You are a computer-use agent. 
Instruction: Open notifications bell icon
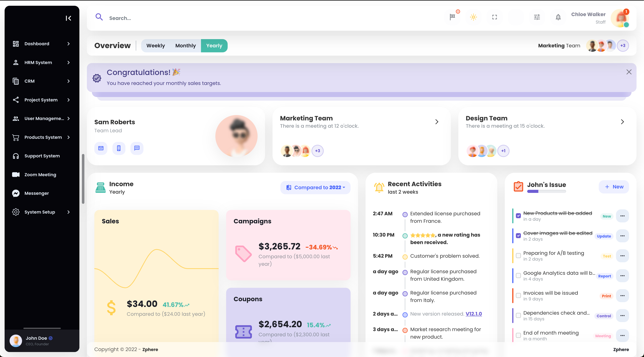558,17
